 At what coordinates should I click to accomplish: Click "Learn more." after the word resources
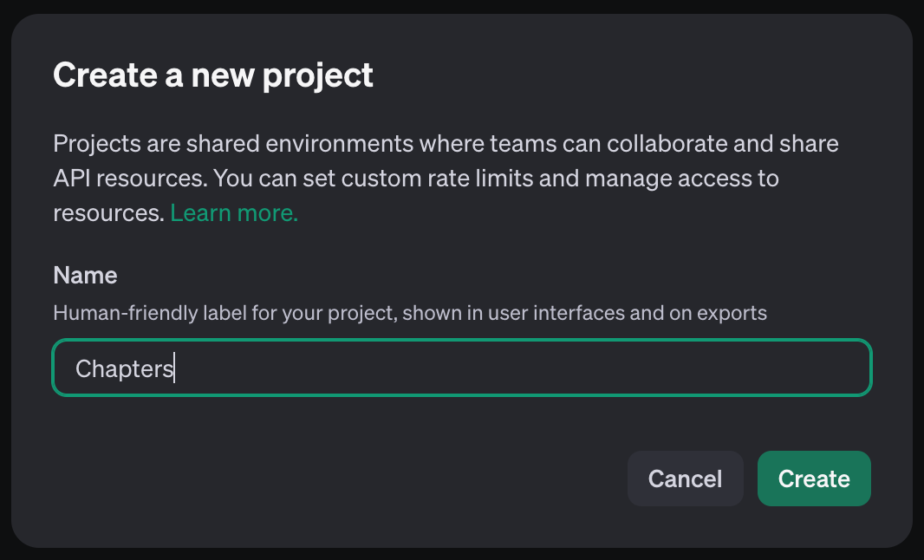tap(234, 213)
